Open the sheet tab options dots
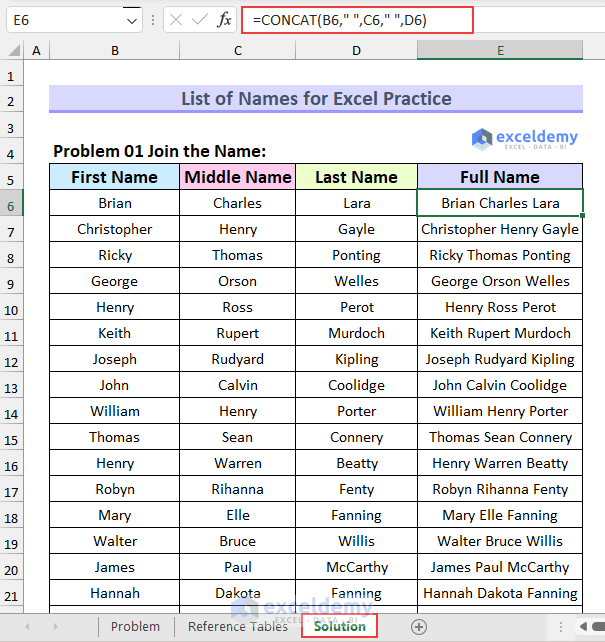The width and height of the screenshot is (605, 642). (561, 626)
